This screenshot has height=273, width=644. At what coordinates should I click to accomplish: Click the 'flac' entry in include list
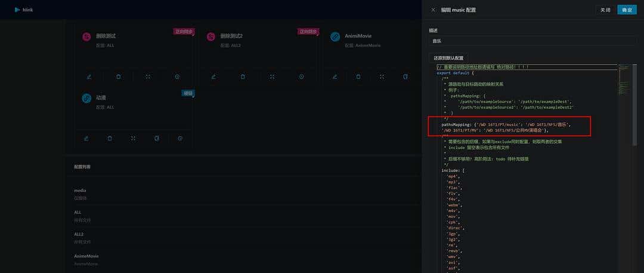point(454,188)
